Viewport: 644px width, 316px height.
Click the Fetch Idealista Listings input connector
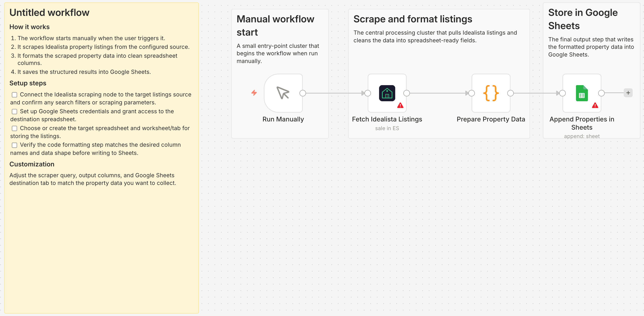[x=368, y=93]
